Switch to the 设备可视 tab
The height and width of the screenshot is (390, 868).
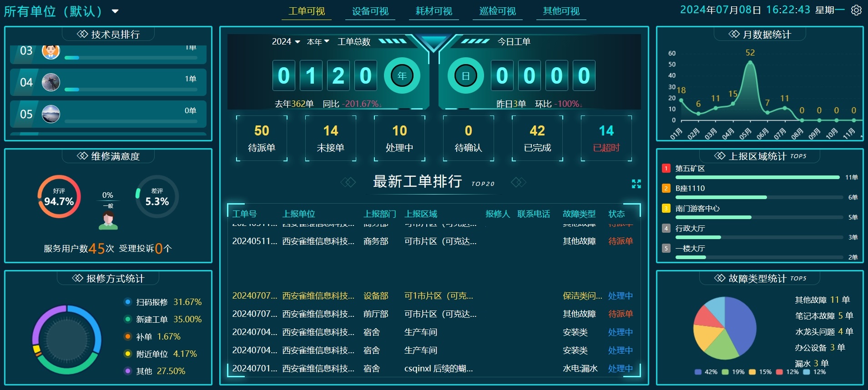click(370, 11)
